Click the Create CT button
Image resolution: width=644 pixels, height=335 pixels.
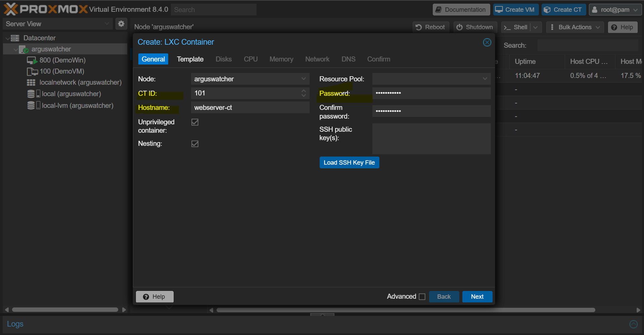[564, 10]
